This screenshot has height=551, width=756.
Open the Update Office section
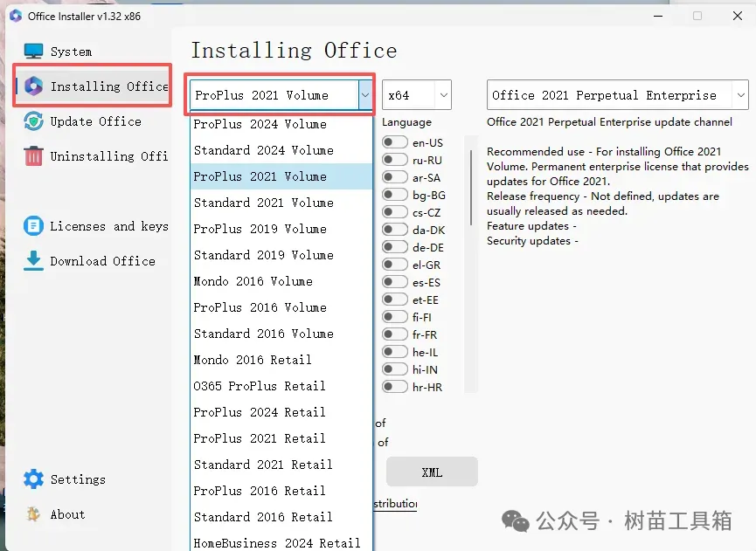coord(95,121)
